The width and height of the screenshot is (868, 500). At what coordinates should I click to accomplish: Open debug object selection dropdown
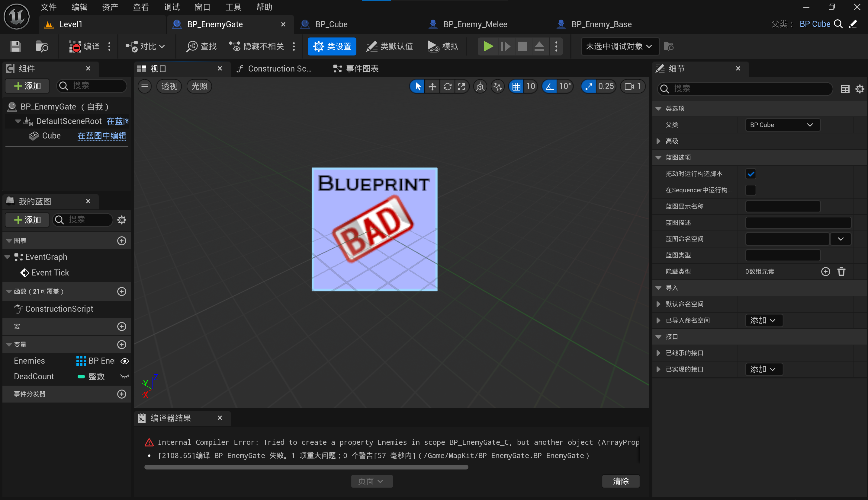[x=619, y=46]
